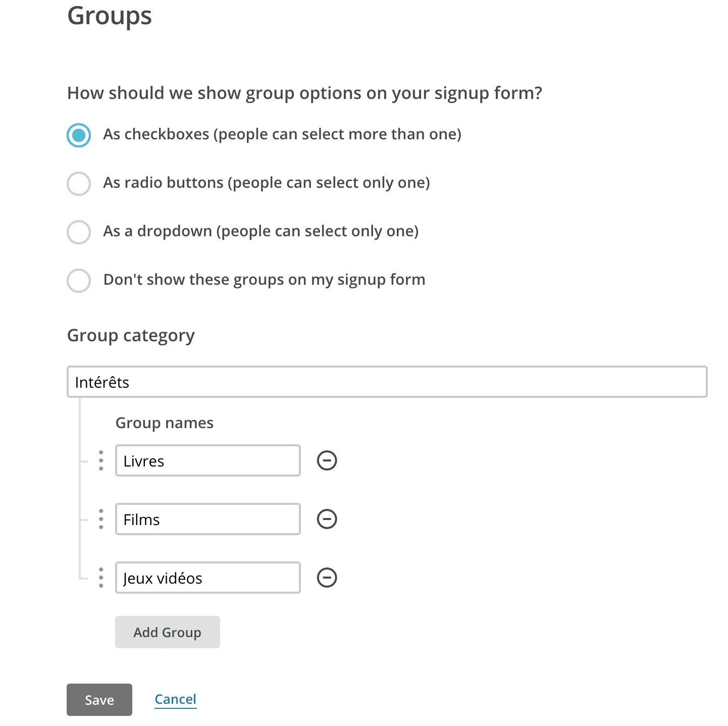Choose "As a dropdown" display option
This screenshot has width=728, height=726.
pos(78,232)
